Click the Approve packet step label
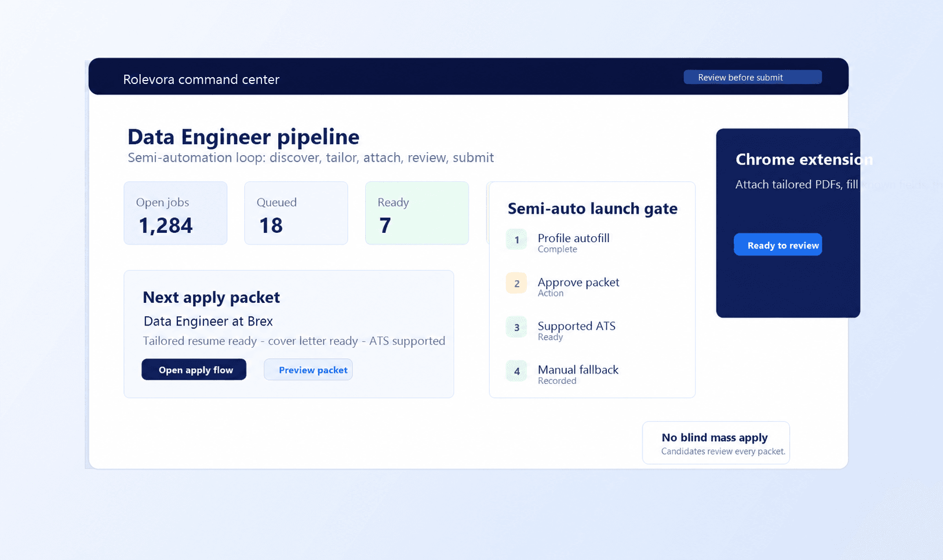The image size is (943, 560). [578, 282]
